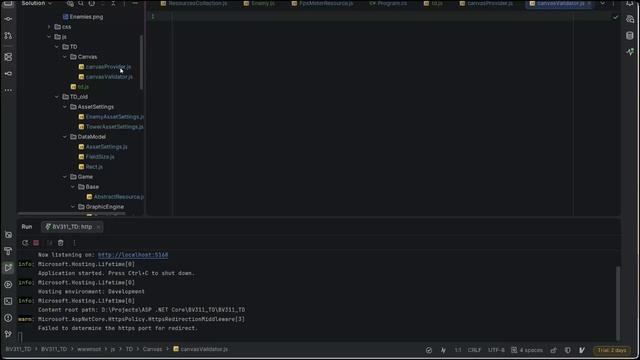640x360 pixels.
Task: Switch to the Enemy.js tab
Action: click(x=259, y=3)
